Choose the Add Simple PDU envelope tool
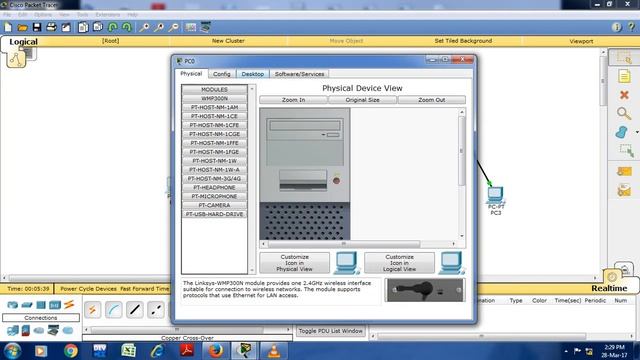This screenshot has height=360, width=640. pos(624,171)
